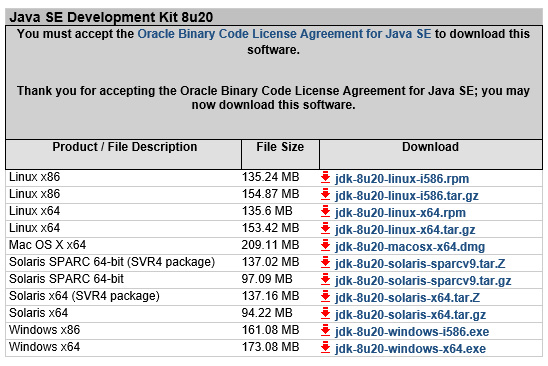This screenshot has height=366, width=548.
Task: Click red arrow beside jdk-8u20-linux-x64.tar.gz
Action: [x=325, y=229]
